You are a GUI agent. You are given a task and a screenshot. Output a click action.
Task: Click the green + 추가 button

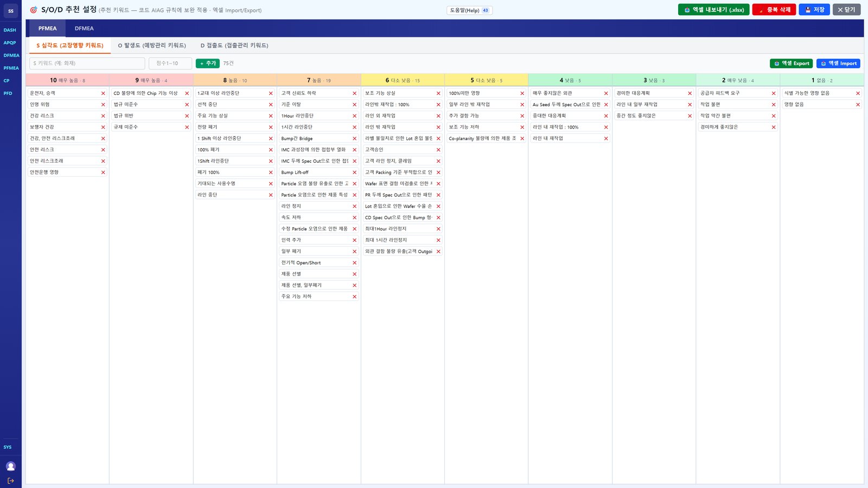208,63
